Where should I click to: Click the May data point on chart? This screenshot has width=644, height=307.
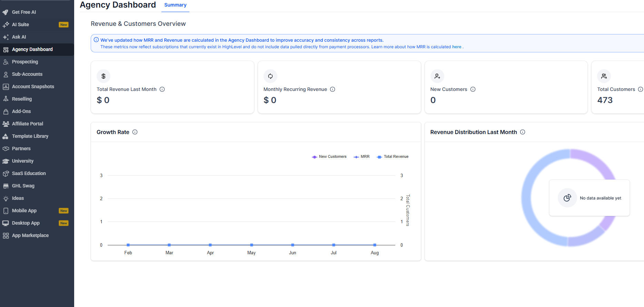(251, 245)
